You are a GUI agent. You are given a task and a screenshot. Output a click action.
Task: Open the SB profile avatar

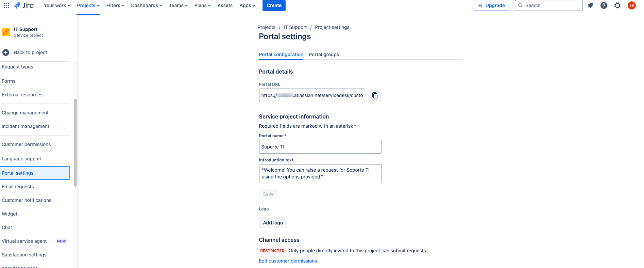coord(632,5)
